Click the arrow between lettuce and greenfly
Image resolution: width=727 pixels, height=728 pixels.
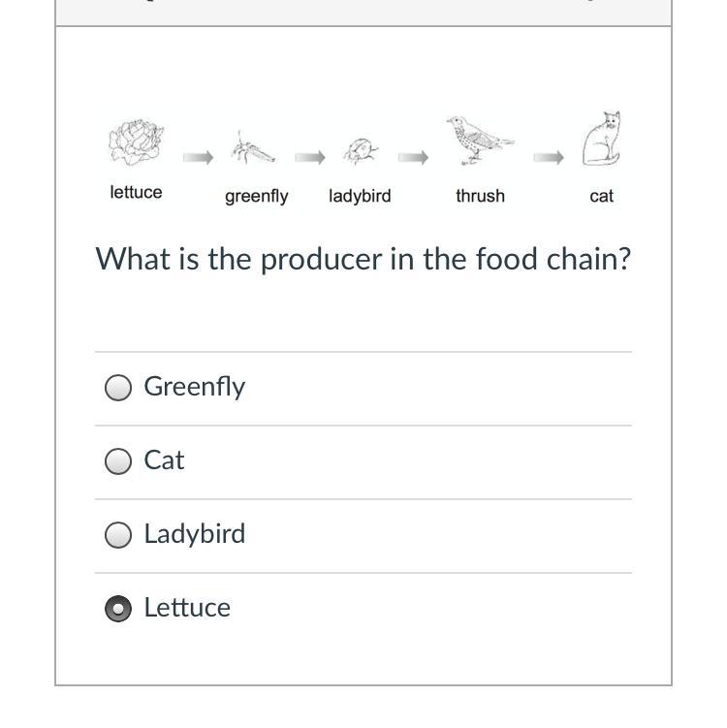pos(198,157)
